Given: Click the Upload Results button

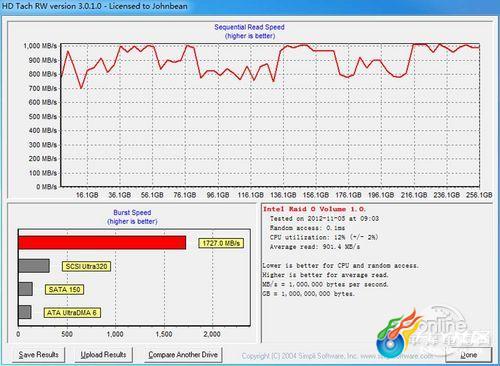Looking at the screenshot, I should (x=103, y=355).
